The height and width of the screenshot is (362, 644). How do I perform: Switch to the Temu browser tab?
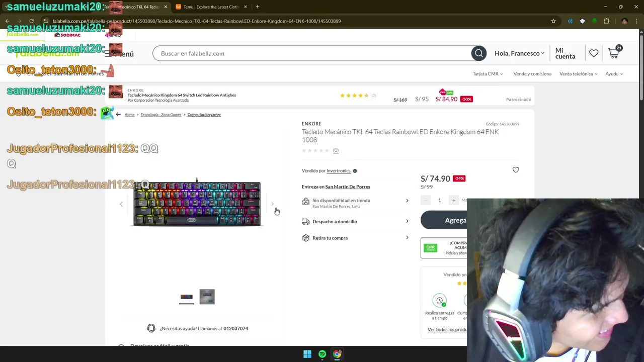pyautogui.click(x=211, y=7)
